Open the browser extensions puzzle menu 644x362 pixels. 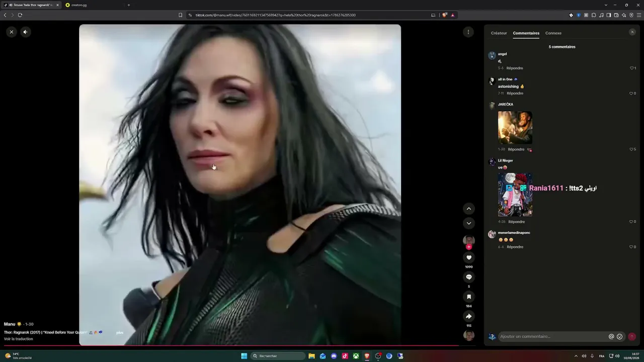594,15
